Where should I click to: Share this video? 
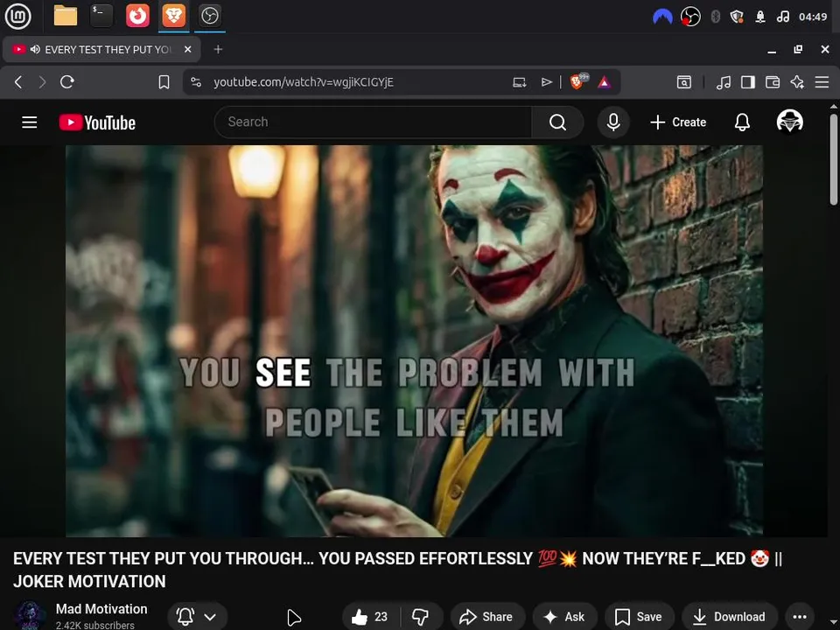pos(486,617)
